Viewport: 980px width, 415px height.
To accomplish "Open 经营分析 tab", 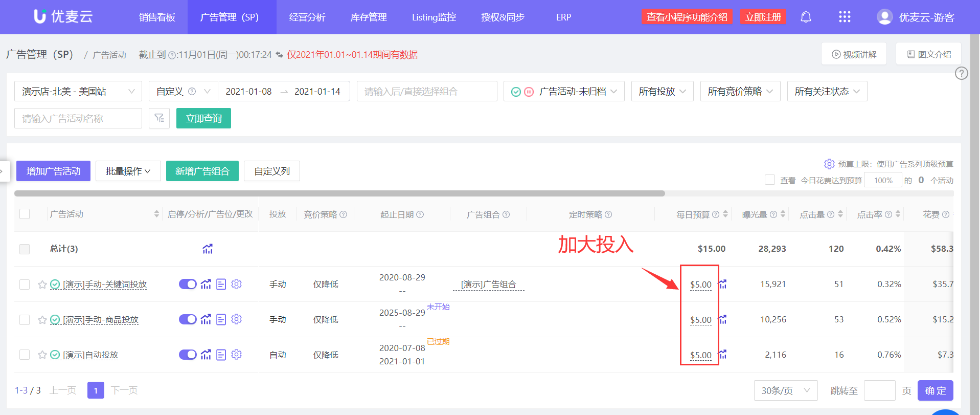I will tap(307, 17).
